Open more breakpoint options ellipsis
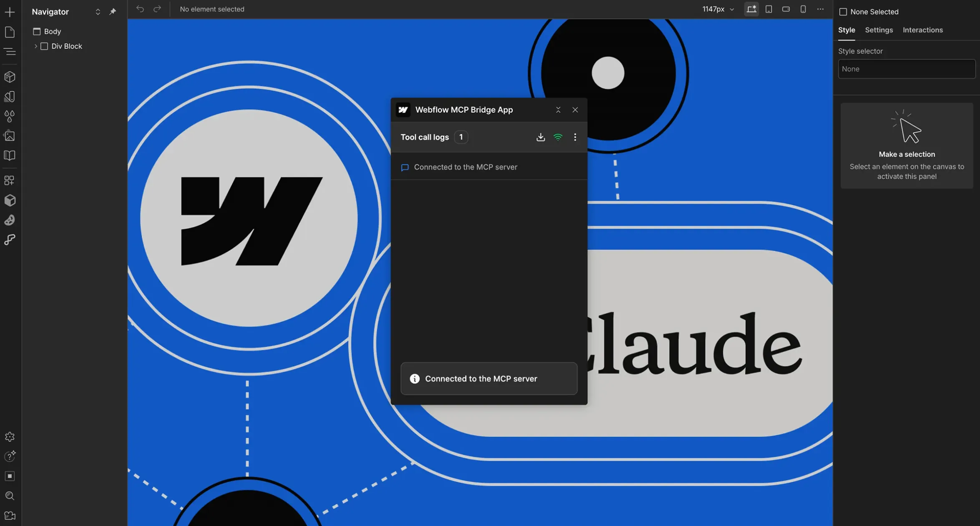The width and height of the screenshot is (980, 526). (820, 9)
